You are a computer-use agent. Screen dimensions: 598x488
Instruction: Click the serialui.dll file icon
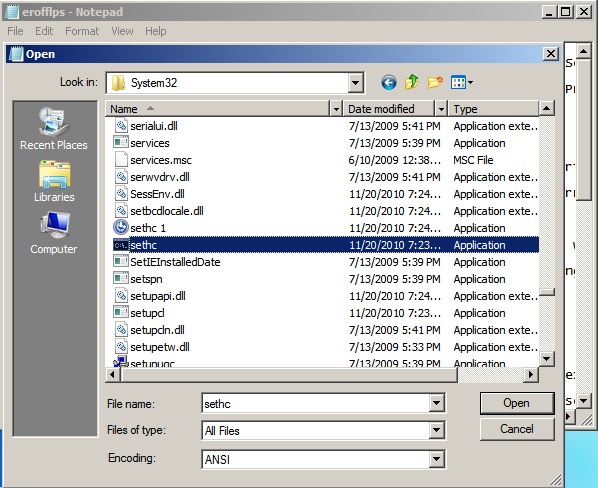[x=121, y=125]
